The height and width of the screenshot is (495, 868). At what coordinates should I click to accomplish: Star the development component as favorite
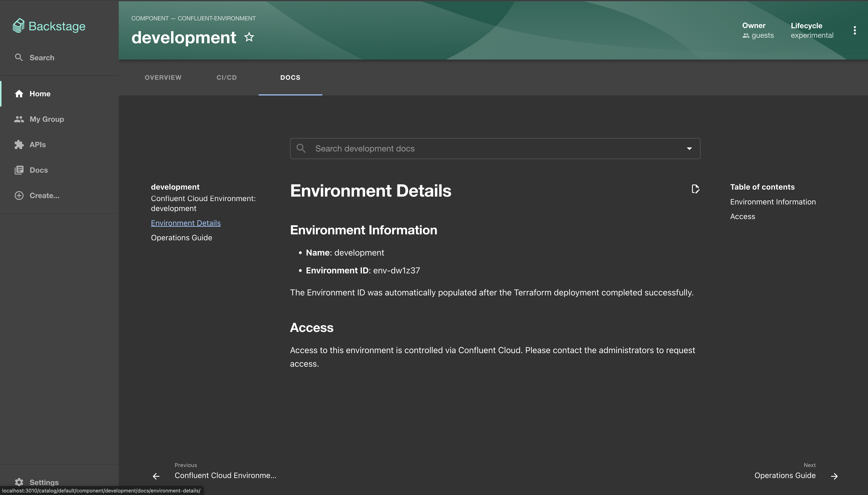249,37
